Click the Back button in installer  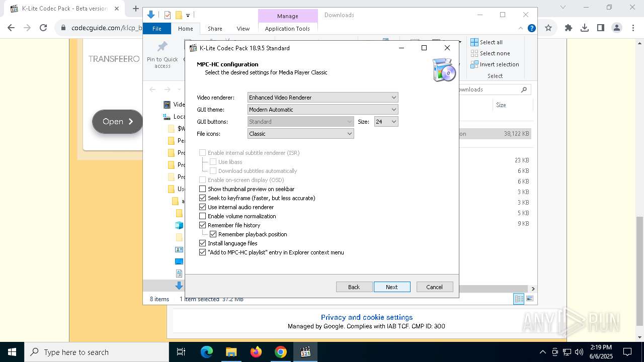(x=354, y=287)
